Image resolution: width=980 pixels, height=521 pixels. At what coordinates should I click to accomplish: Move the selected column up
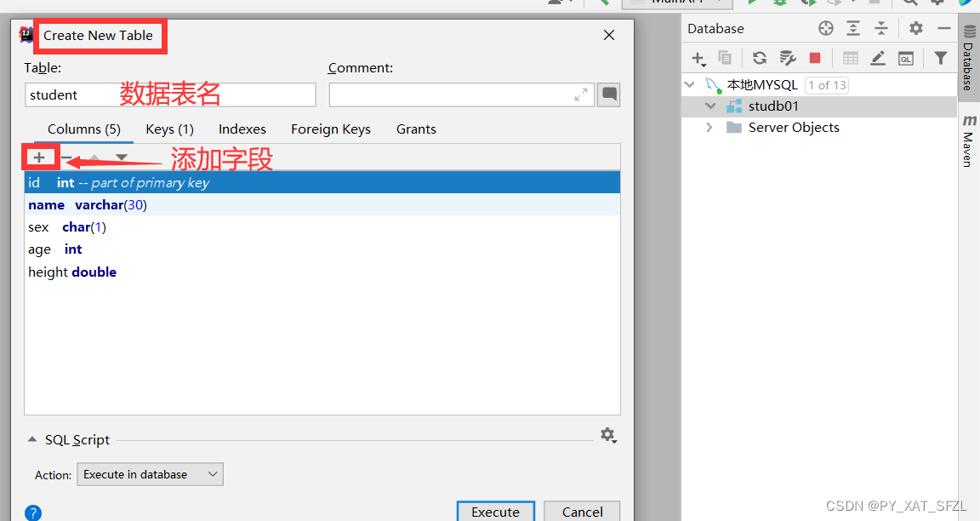(x=94, y=157)
